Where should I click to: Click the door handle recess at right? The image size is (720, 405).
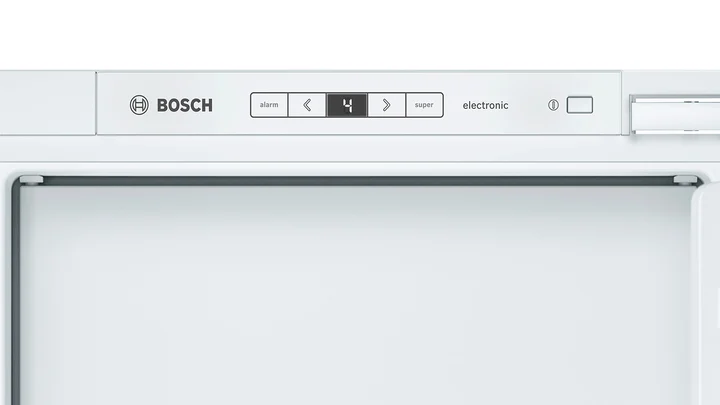pyautogui.click(x=675, y=114)
